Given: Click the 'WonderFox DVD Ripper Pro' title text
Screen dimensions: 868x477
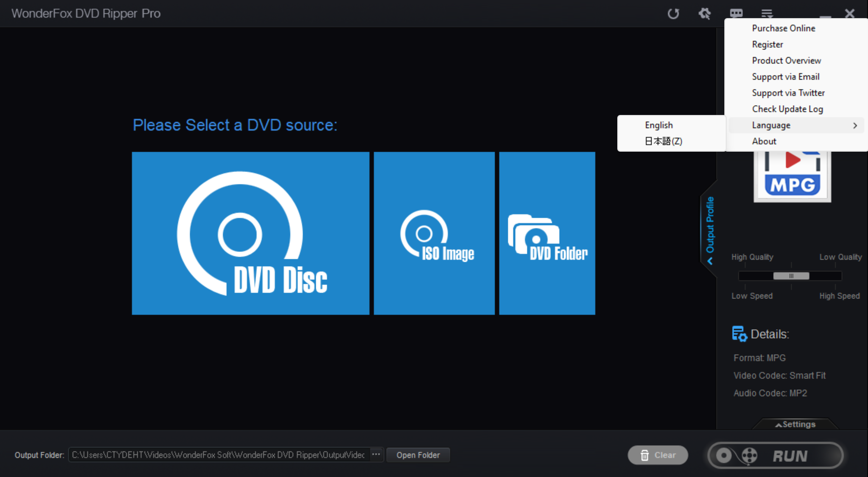Looking at the screenshot, I should point(86,14).
